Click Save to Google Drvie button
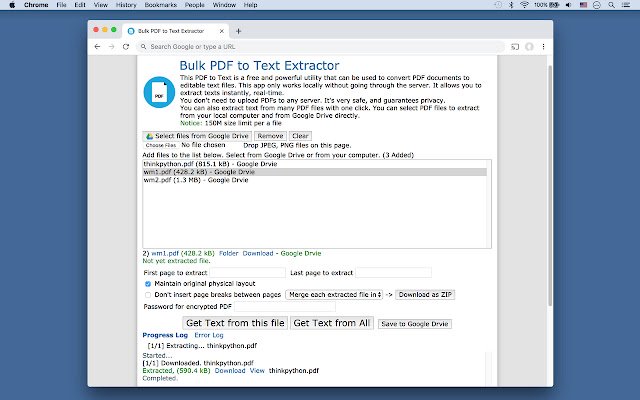640x400 pixels. tap(415, 324)
